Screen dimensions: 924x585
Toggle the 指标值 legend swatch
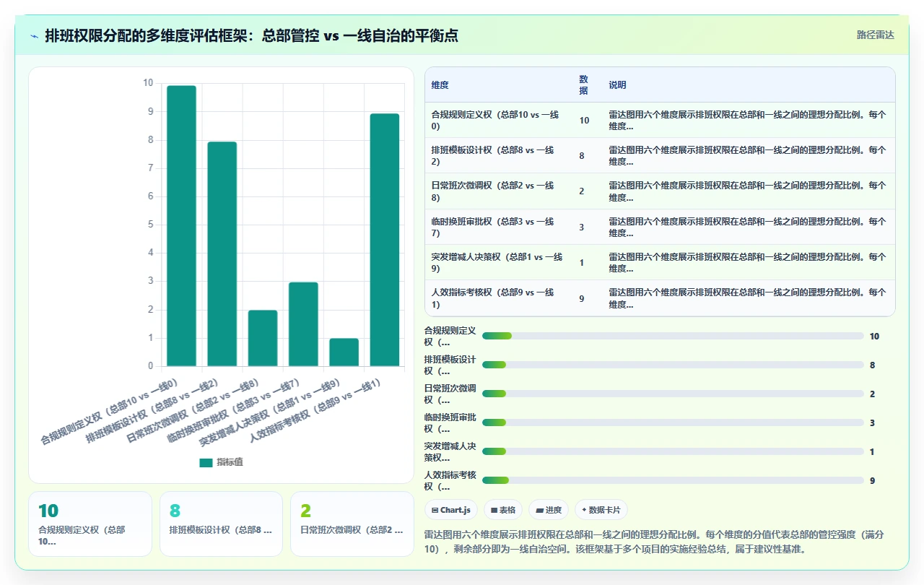click(x=206, y=462)
